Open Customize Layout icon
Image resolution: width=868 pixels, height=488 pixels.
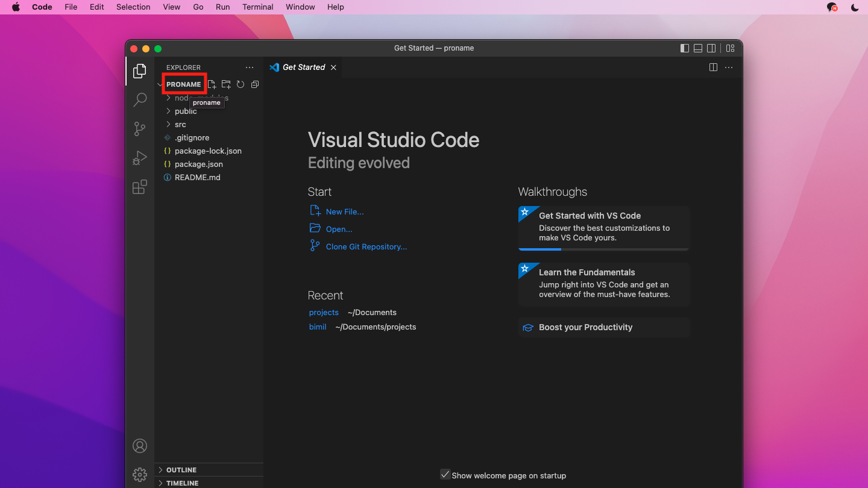click(731, 48)
